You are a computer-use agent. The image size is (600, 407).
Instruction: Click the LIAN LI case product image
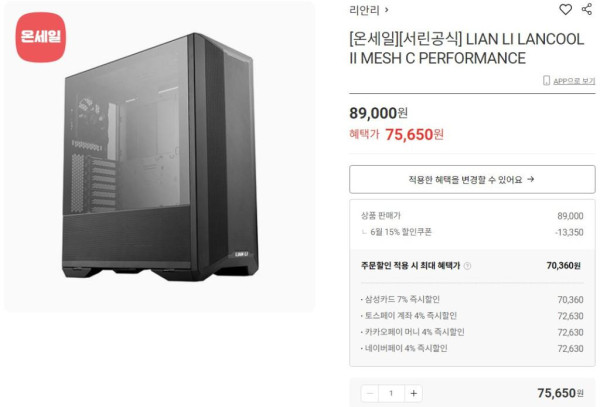tap(160, 157)
